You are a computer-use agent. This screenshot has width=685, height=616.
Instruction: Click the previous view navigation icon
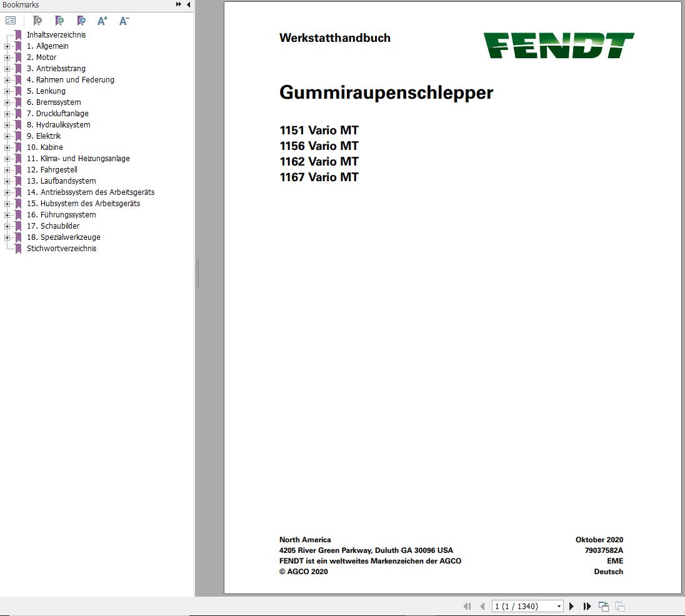point(603,606)
